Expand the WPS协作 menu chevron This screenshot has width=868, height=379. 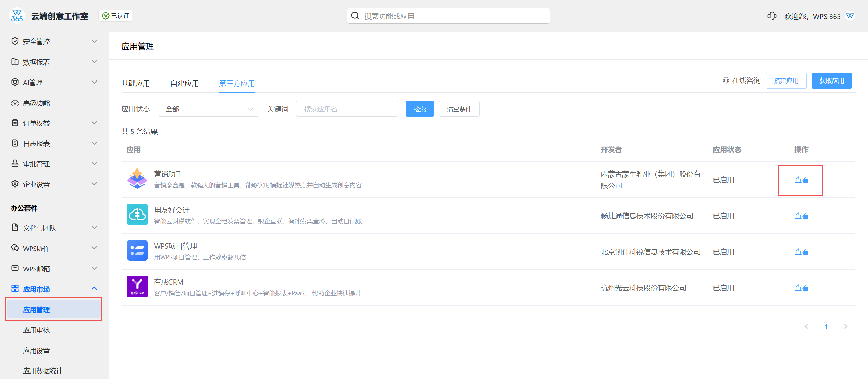pos(94,248)
